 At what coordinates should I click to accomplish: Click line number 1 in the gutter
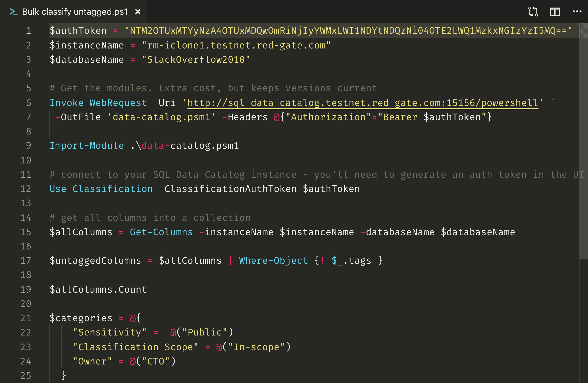click(29, 31)
